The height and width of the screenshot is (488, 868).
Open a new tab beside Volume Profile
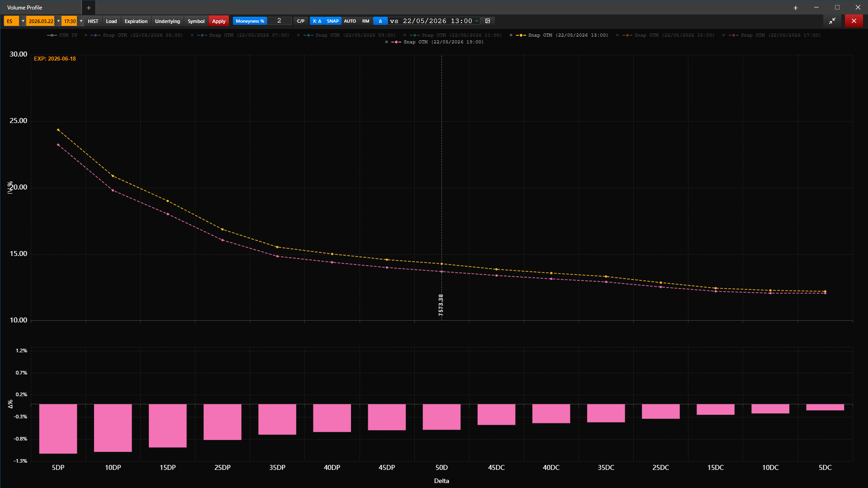pos(89,8)
